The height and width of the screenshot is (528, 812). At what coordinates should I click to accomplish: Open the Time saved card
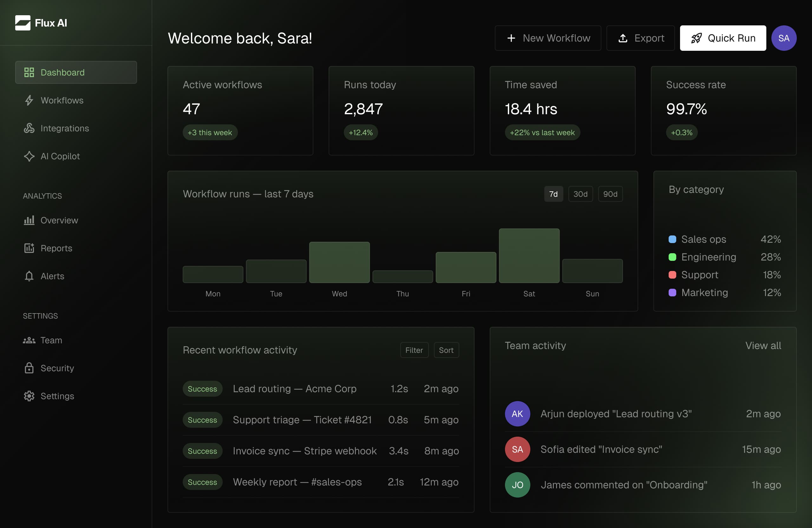click(x=563, y=111)
